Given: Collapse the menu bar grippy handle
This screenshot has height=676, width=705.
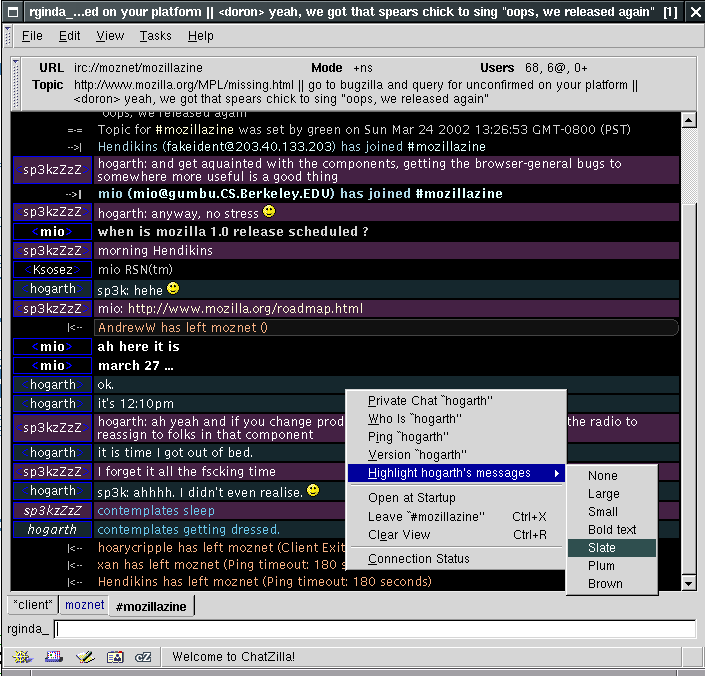Looking at the screenshot, I should (x=7, y=36).
